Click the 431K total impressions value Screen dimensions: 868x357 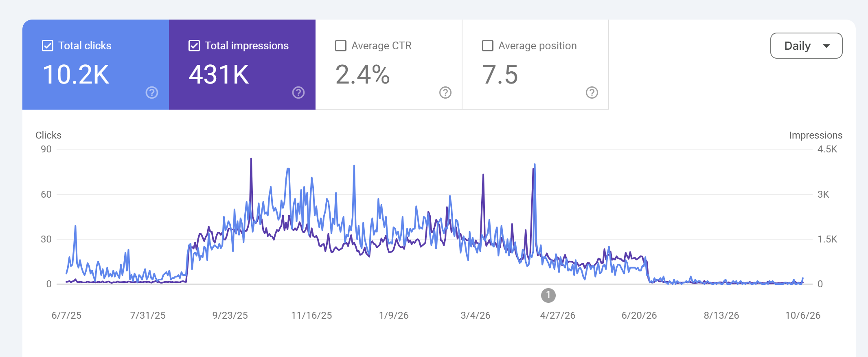(x=219, y=75)
